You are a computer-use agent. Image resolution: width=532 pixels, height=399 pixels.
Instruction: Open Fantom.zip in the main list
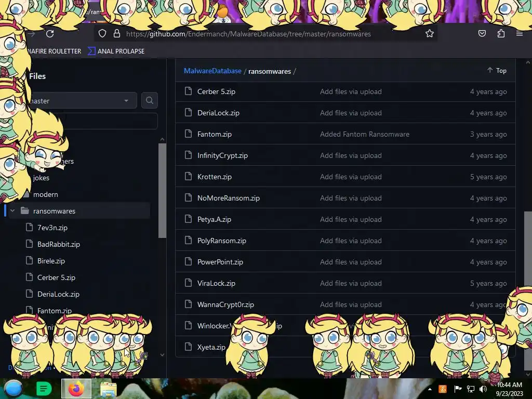(215, 134)
